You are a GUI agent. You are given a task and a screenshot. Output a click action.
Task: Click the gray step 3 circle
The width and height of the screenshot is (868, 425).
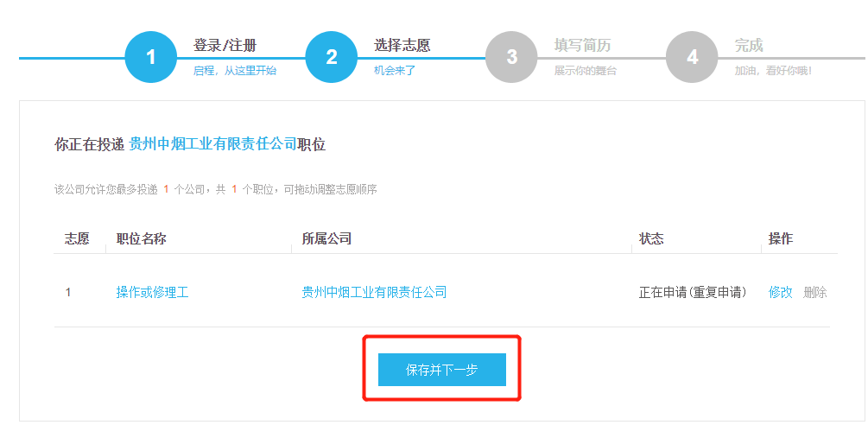click(x=511, y=57)
